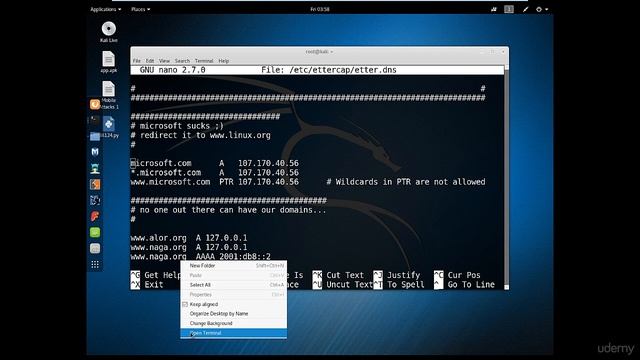640x360 pixels.
Task: Click '# Wildcards in PTR are not allowed'
Action: point(406,182)
